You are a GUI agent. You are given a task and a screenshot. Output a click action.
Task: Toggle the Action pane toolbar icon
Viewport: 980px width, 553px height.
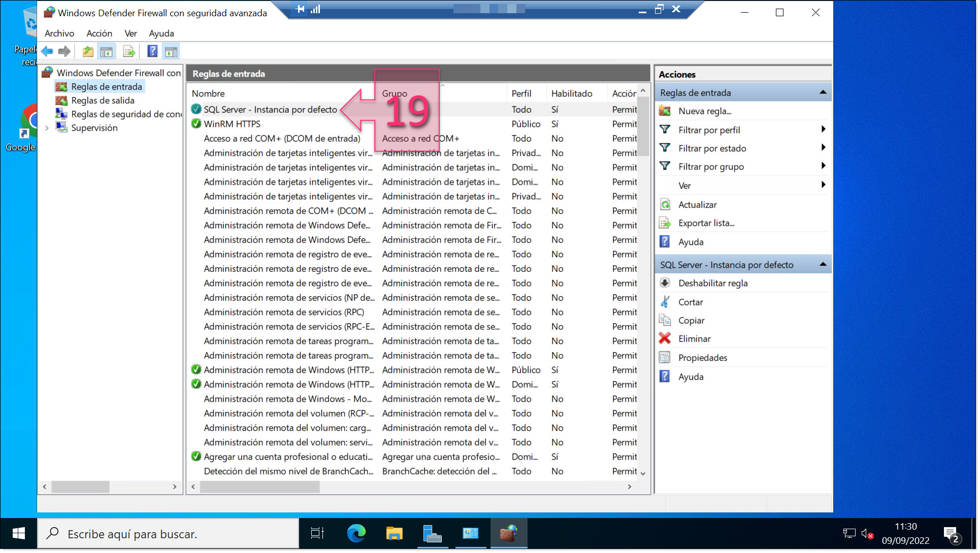pyautogui.click(x=171, y=51)
